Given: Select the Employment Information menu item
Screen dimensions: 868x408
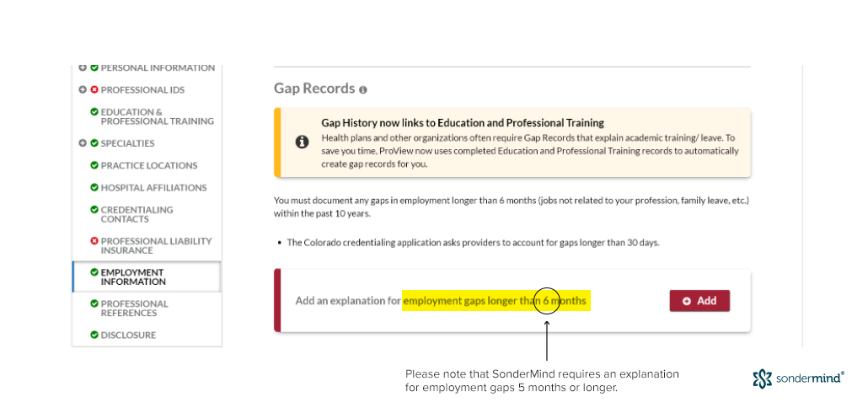Looking at the screenshot, I should [147, 276].
